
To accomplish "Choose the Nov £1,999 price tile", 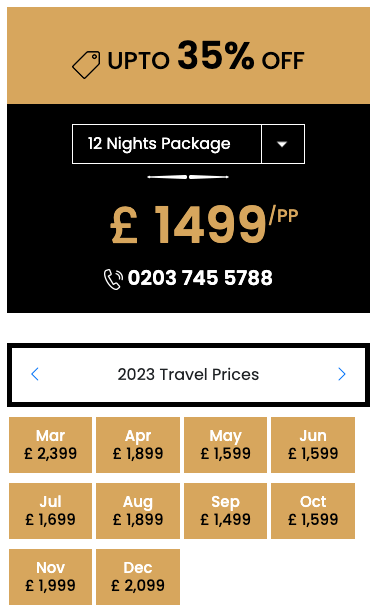I will [50, 577].
